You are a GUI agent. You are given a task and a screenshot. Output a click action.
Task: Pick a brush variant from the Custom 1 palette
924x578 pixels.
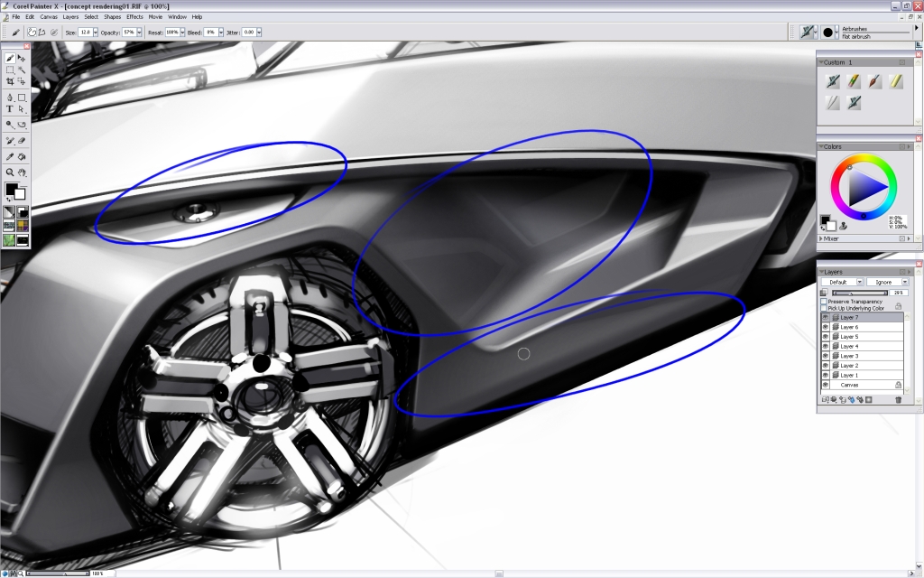[835, 80]
